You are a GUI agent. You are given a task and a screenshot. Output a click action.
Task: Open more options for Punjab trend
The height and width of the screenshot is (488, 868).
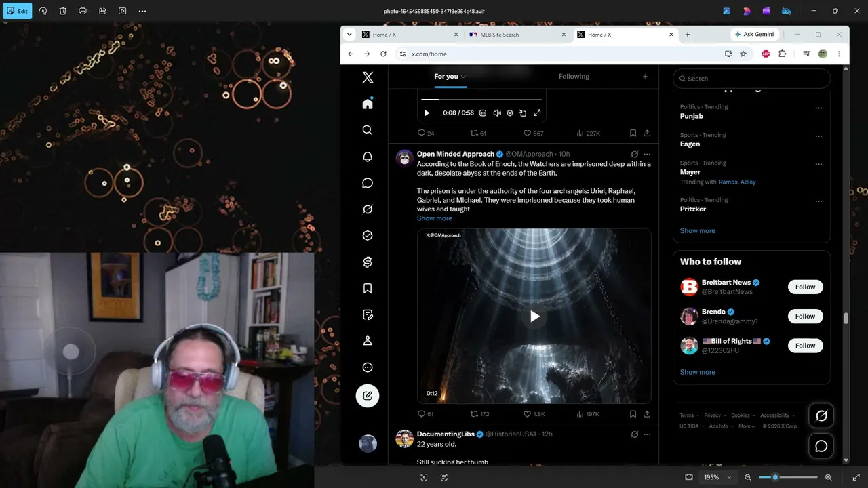(x=818, y=108)
